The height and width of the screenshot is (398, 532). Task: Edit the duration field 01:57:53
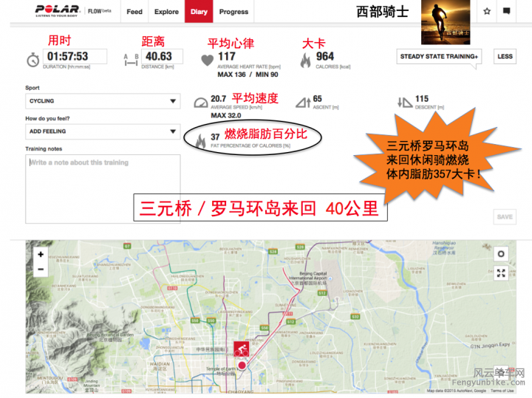pyautogui.click(x=75, y=56)
